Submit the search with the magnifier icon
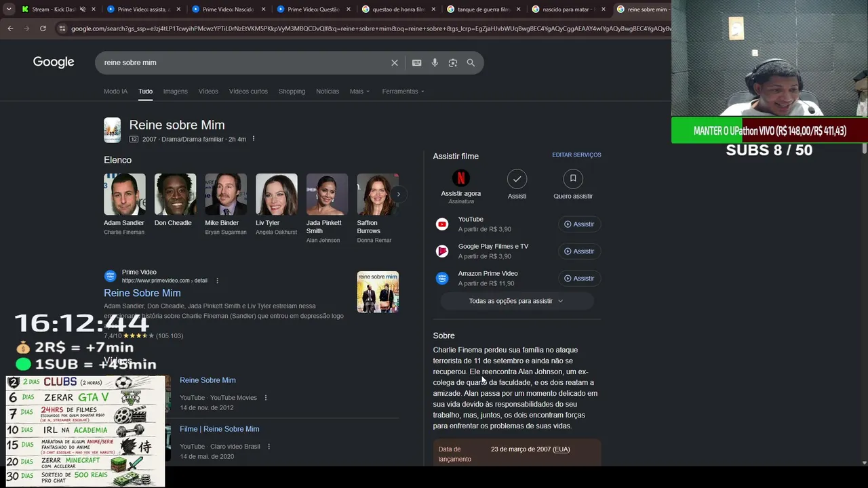868x488 pixels. tap(471, 63)
